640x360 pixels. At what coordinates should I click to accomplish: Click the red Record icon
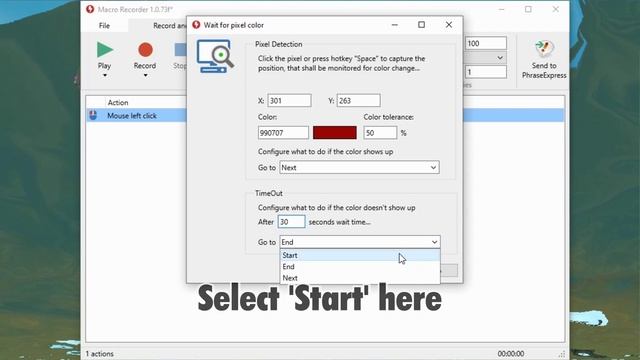point(145,50)
